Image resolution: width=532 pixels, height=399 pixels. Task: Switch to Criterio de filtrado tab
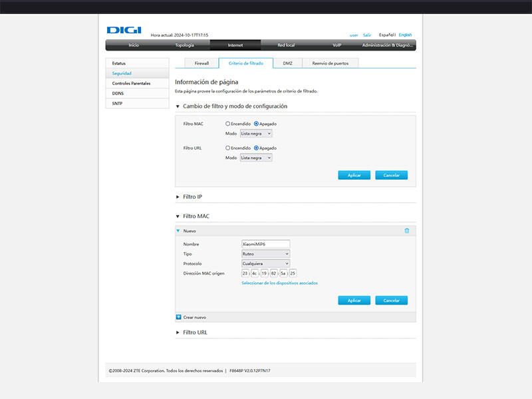click(246, 63)
